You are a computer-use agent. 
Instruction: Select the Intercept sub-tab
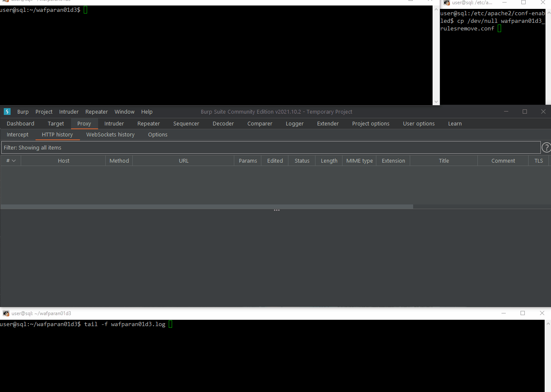click(x=17, y=135)
